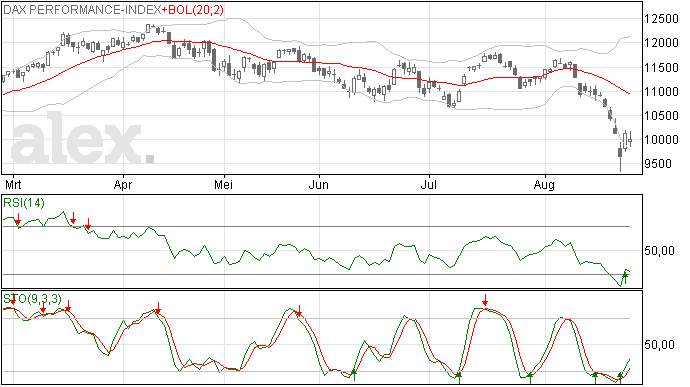Select the red +BOL(20;2) indicator label

coord(192,9)
